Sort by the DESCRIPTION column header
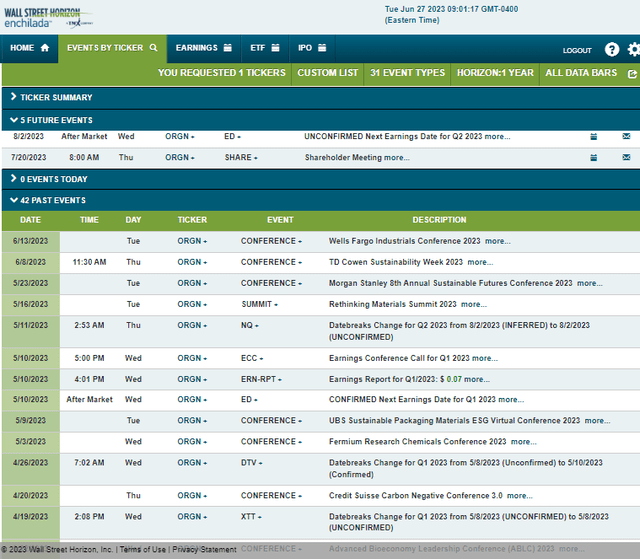The image size is (640, 559). click(x=439, y=220)
